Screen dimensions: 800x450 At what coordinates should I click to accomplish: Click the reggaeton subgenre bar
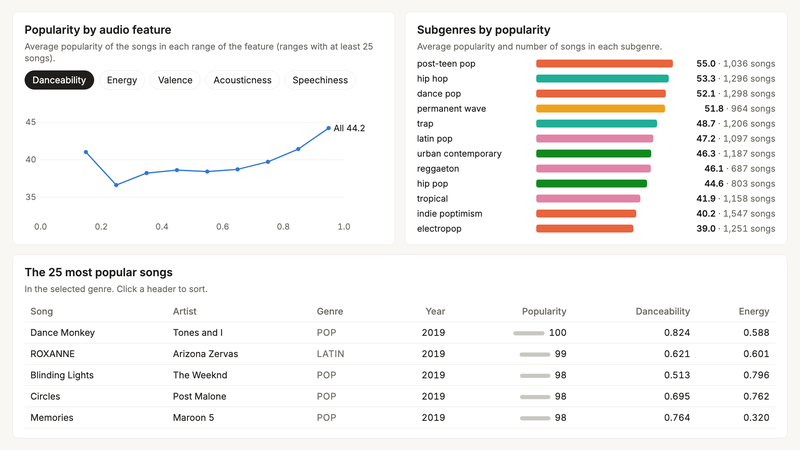(593, 169)
